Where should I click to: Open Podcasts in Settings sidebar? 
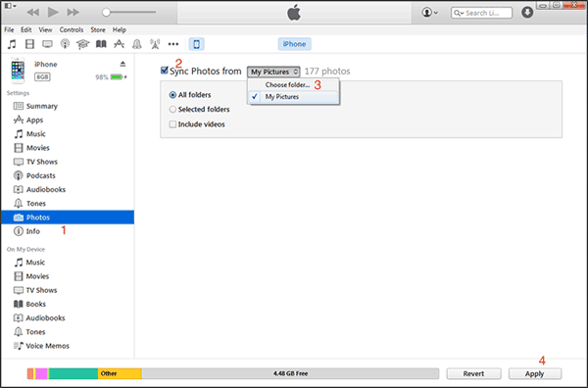point(68,175)
